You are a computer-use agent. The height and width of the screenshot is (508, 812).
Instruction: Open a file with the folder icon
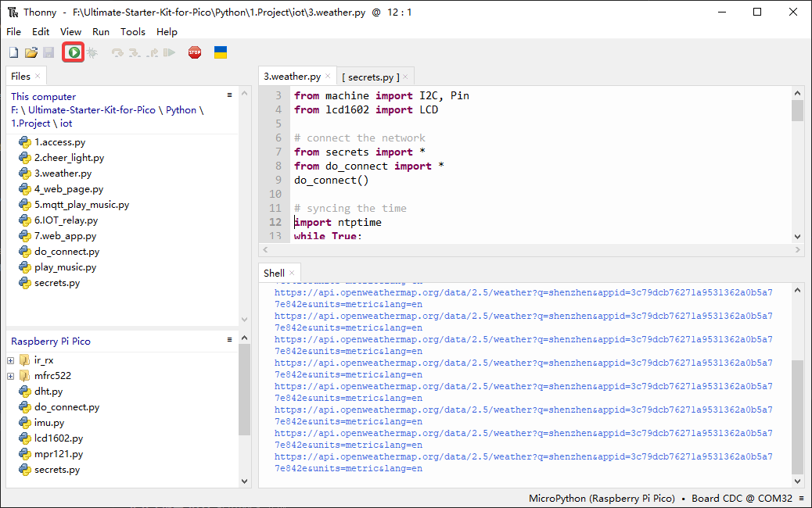pos(31,52)
